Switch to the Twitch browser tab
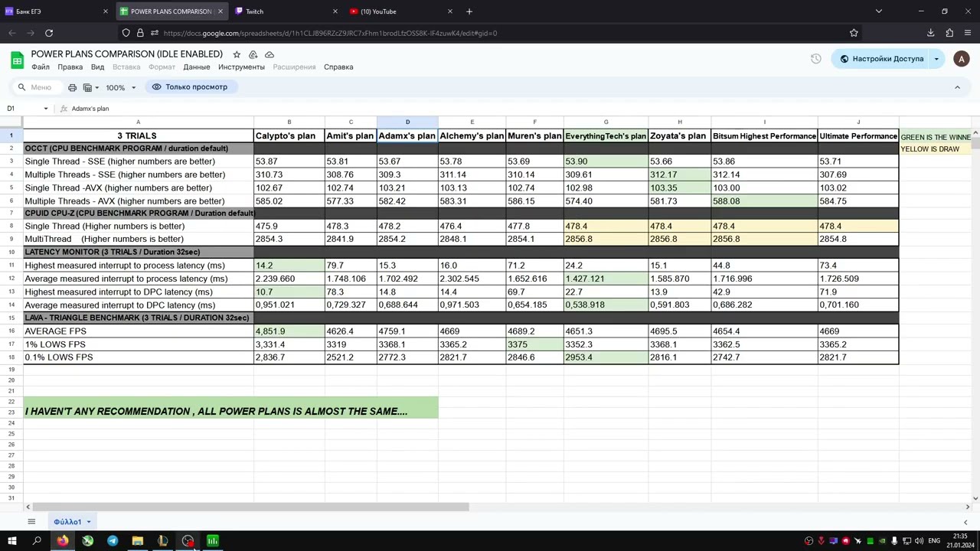 pyautogui.click(x=287, y=11)
